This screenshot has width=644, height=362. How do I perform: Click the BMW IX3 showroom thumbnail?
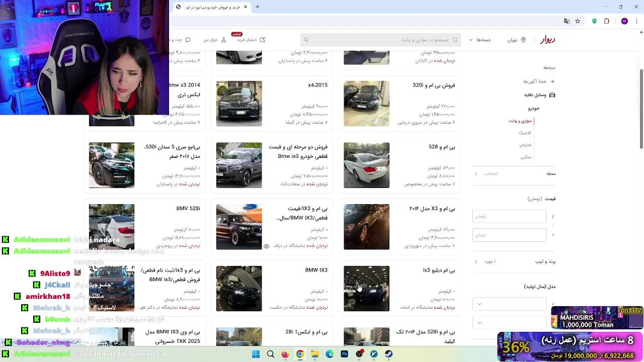[239, 289]
